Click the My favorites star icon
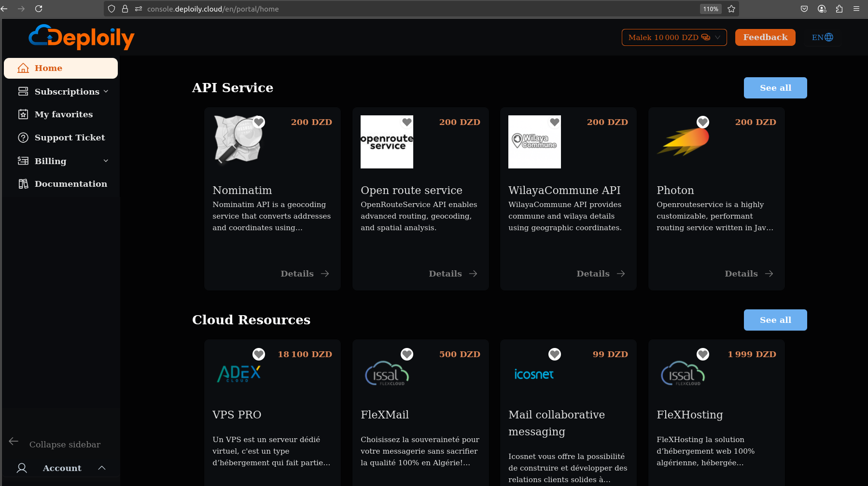 tap(23, 114)
